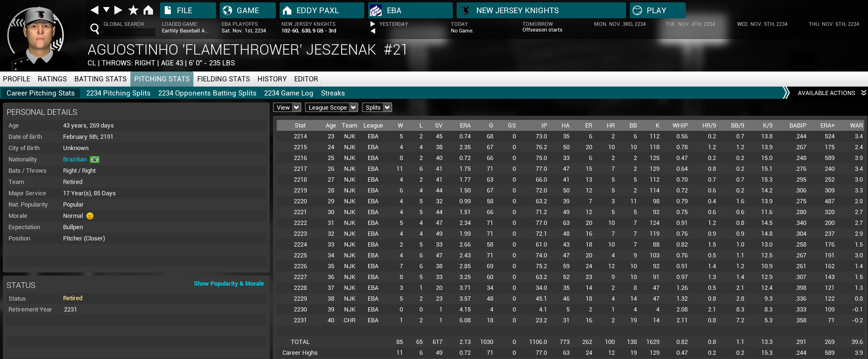868x359 pixels.
Task: Open 2234 Opponents Batting Splits subtab
Action: point(207,93)
